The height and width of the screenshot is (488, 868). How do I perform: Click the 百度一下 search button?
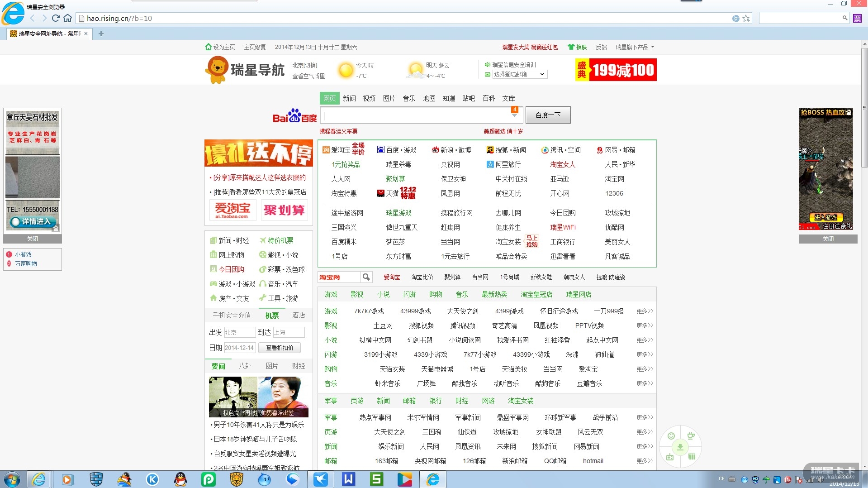[x=548, y=115]
